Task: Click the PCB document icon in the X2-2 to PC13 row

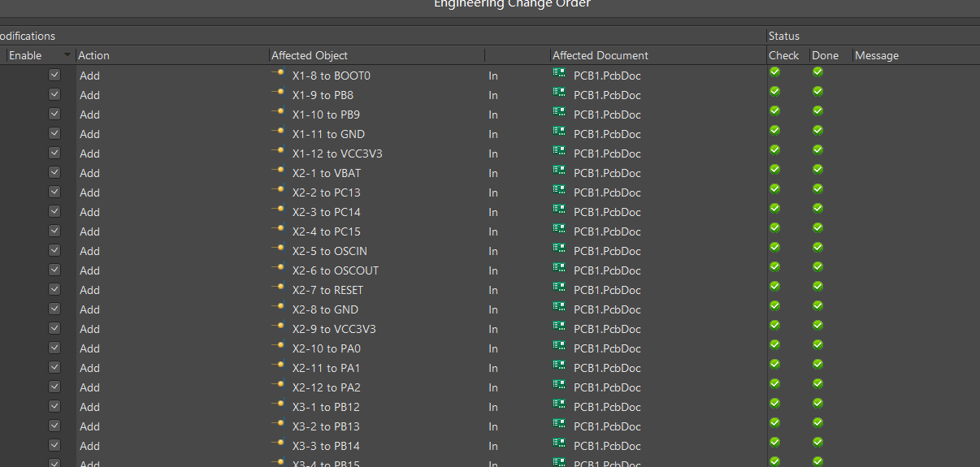Action: (x=559, y=189)
